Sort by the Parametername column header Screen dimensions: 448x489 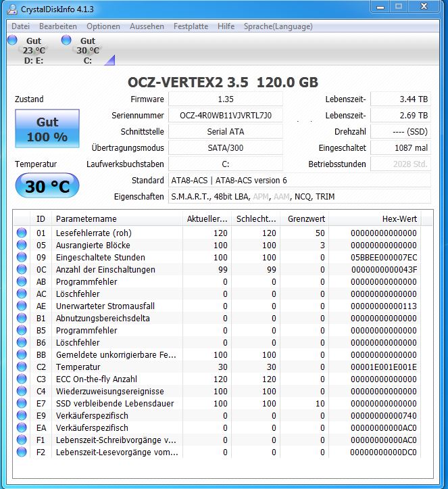coord(117,219)
